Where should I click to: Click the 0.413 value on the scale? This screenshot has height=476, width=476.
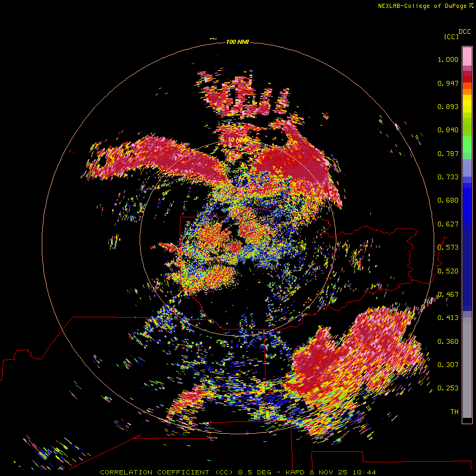(448, 318)
